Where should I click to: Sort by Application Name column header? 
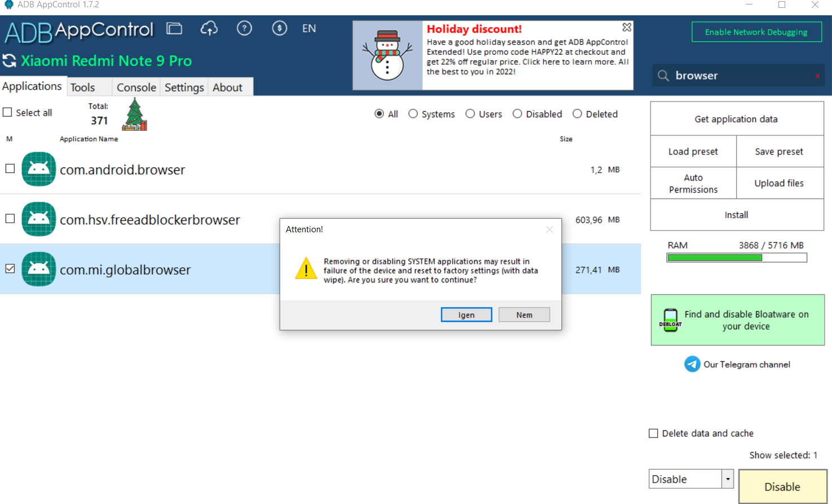click(x=89, y=139)
